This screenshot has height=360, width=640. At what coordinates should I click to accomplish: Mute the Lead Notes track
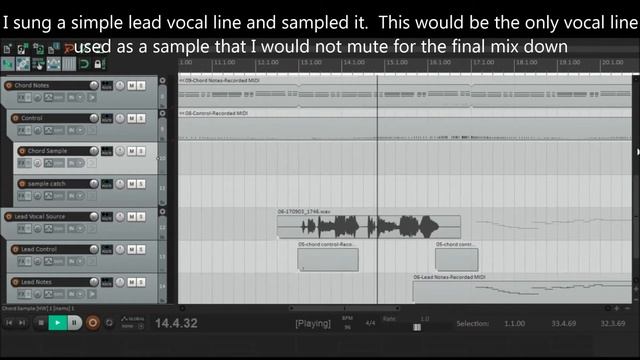point(131,282)
